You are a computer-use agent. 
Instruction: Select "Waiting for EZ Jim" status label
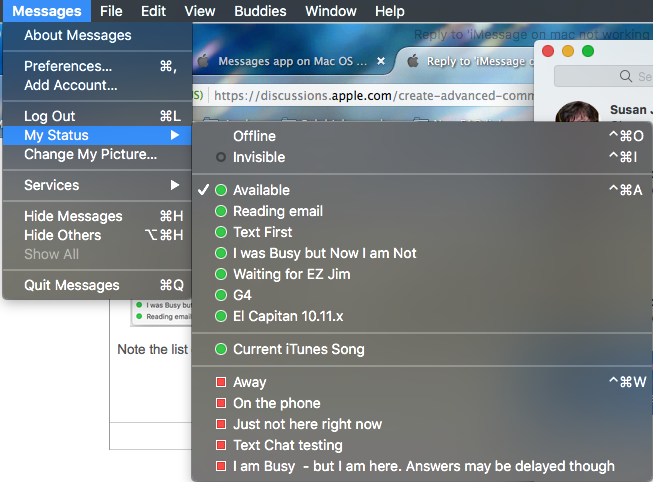tap(292, 274)
